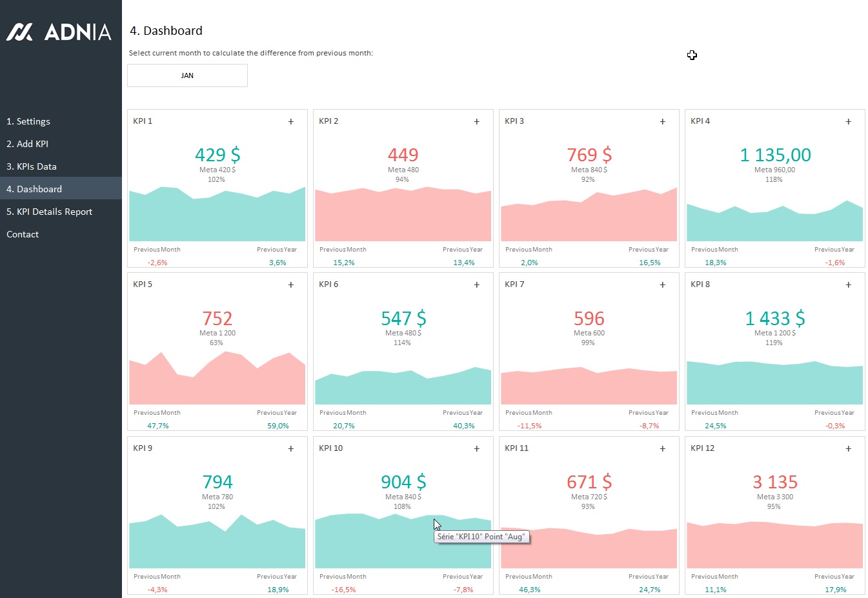Open the 2. Add KPI page
This screenshot has width=868, height=598.
28,144
